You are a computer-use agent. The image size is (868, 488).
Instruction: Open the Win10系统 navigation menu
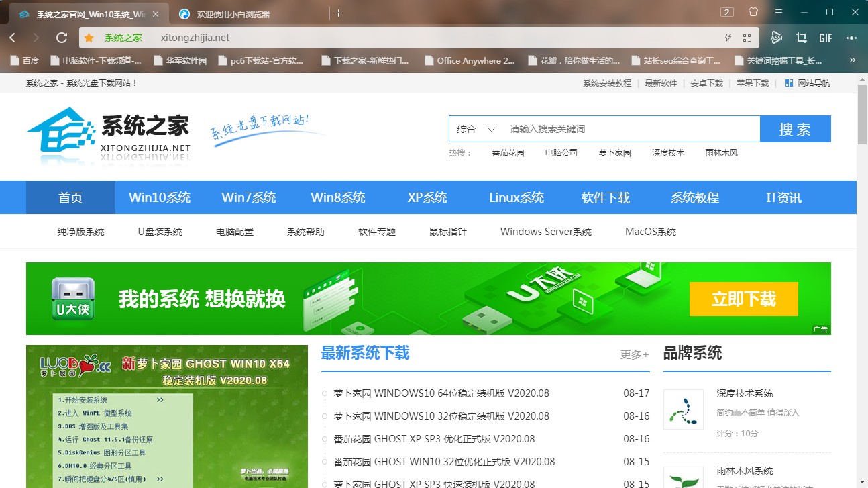pos(159,197)
